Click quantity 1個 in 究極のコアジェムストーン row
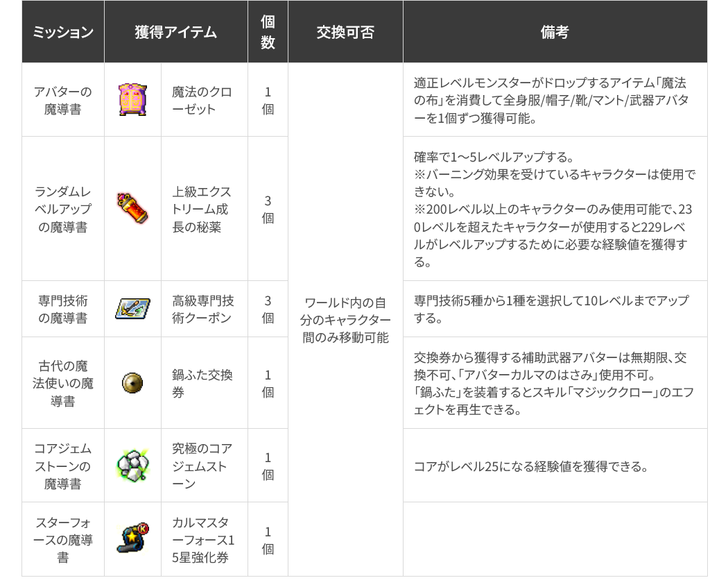 pos(268,466)
